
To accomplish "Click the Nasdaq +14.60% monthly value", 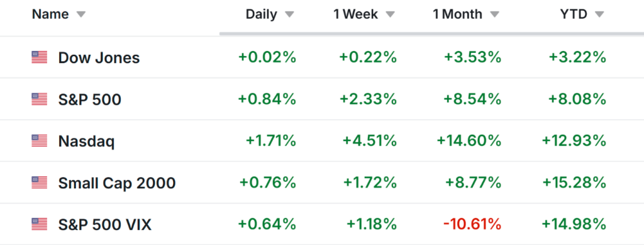I will (469, 141).
